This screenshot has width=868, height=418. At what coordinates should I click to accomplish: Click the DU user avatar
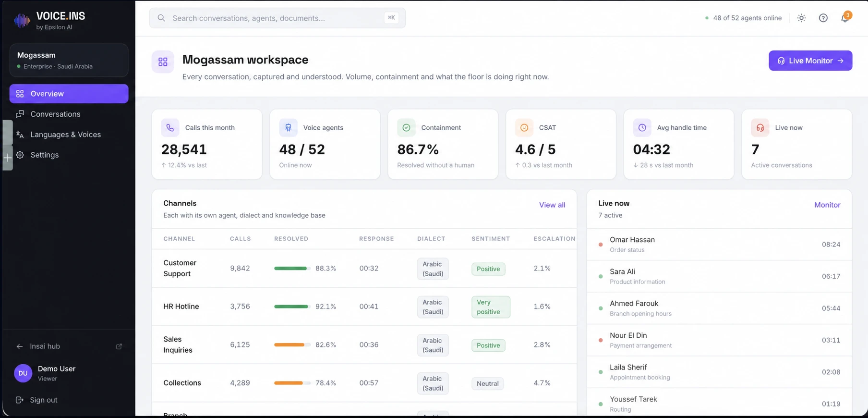pos(23,373)
